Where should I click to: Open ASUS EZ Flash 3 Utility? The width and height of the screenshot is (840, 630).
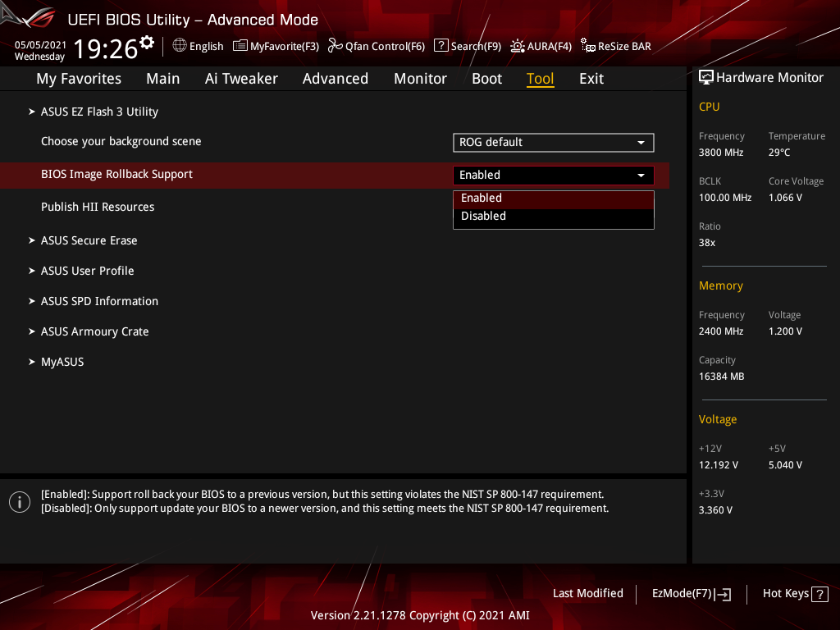(x=99, y=112)
